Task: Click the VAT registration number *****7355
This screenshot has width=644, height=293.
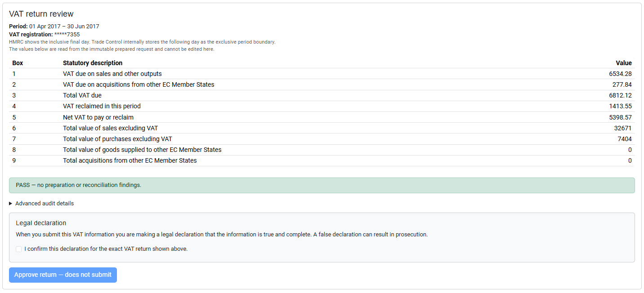Action: click(x=67, y=34)
